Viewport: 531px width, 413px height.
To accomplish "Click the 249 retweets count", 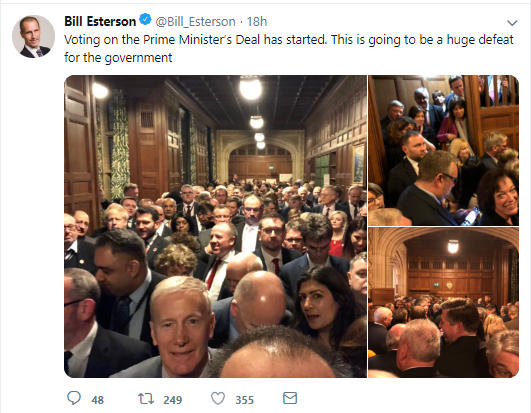I will click(173, 400).
